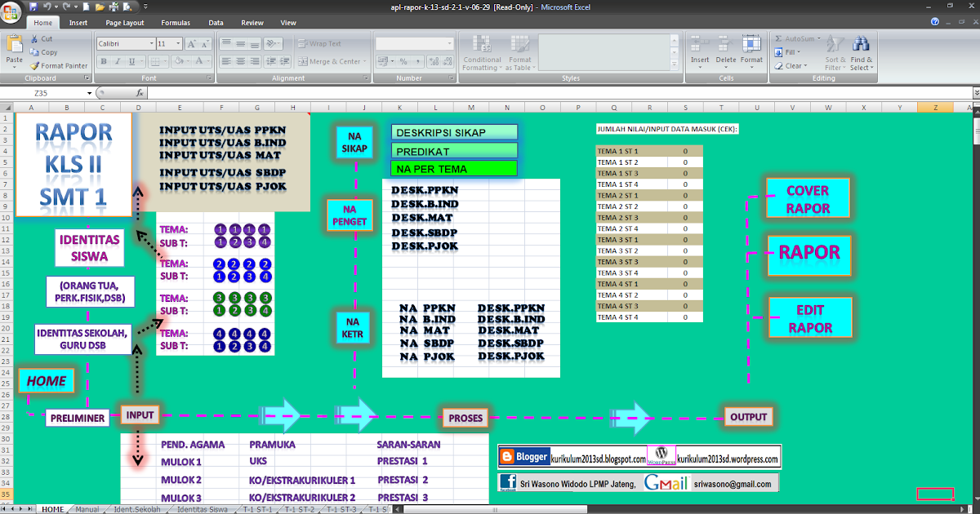This screenshot has height=514, width=980.
Task: Go to the Formulas ribbon tab
Action: [x=176, y=23]
